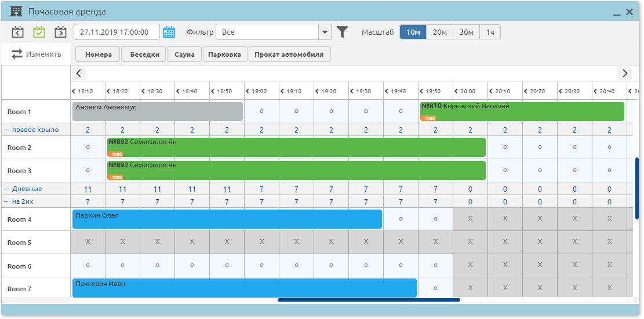Set scale to 20м
Image resolution: width=644 pixels, height=319 pixels.
pos(439,32)
